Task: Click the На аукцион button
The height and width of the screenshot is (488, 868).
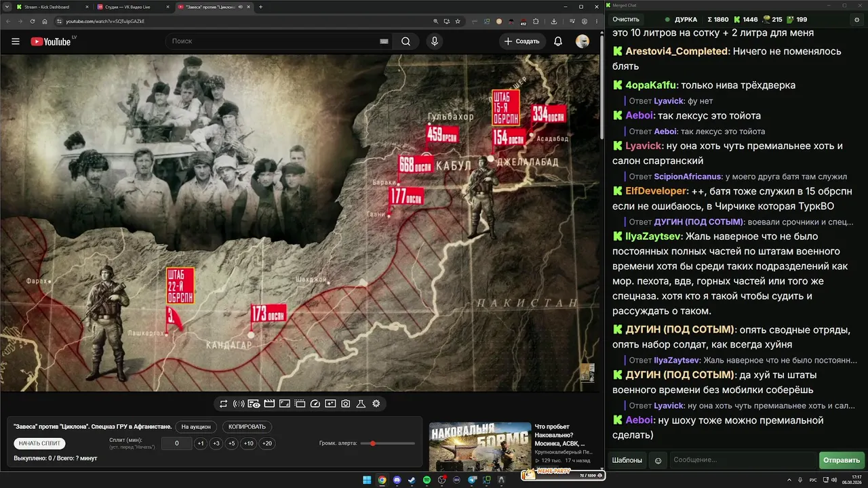Action: pyautogui.click(x=197, y=427)
